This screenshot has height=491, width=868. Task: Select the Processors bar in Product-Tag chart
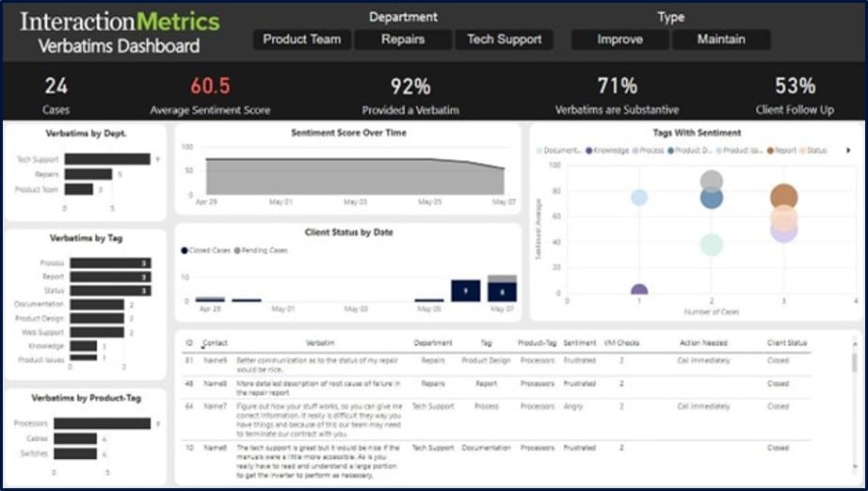coord(102,423)
